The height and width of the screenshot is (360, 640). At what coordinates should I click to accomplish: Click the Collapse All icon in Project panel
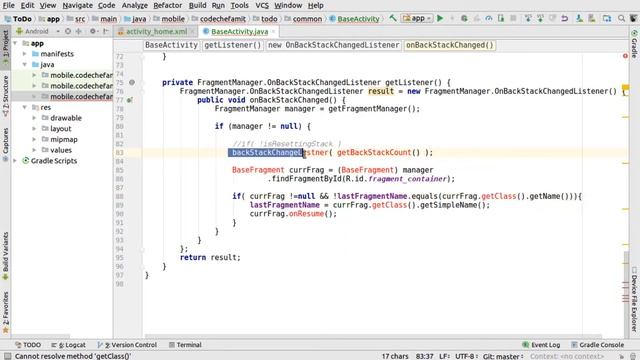[x=79, y=31]
